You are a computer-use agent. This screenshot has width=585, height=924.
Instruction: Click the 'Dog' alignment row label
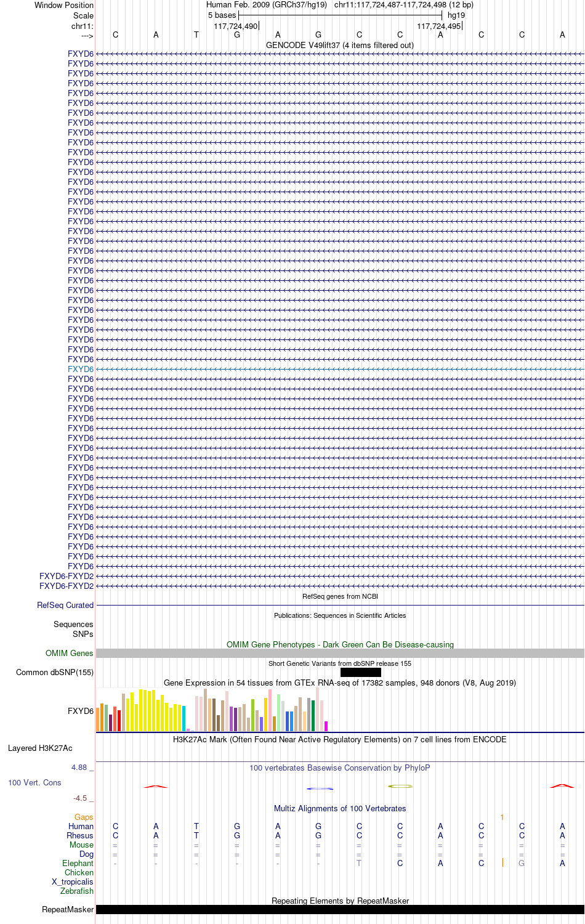click(86, 854)
